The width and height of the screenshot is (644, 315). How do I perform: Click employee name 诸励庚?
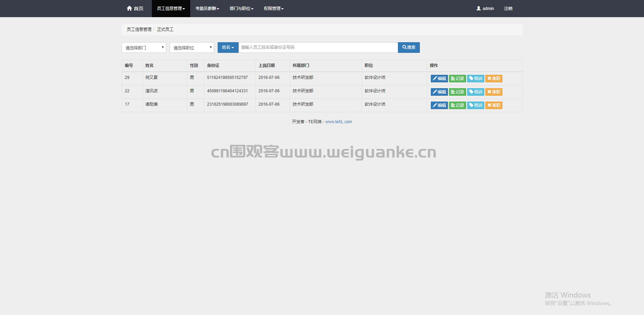coord(151,104)
